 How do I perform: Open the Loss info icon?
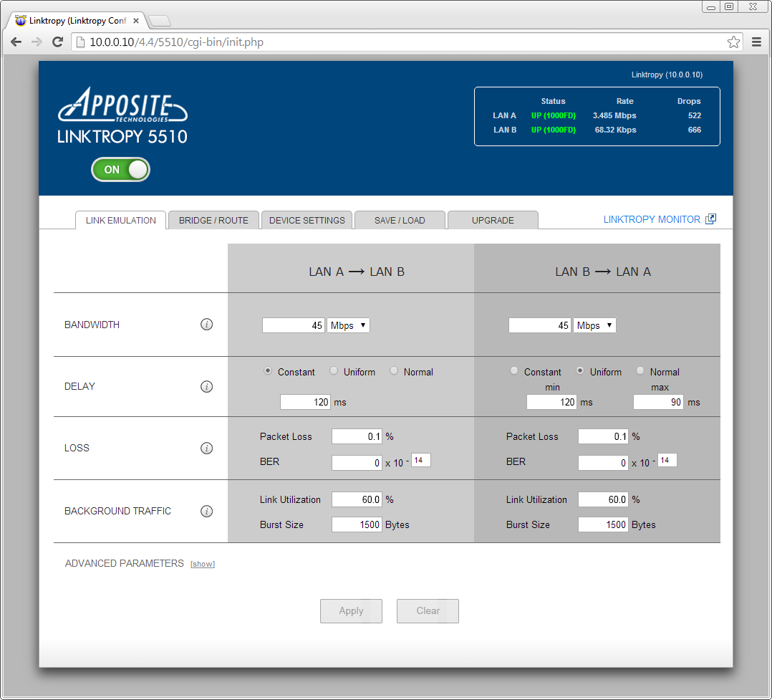click(206, 449)
